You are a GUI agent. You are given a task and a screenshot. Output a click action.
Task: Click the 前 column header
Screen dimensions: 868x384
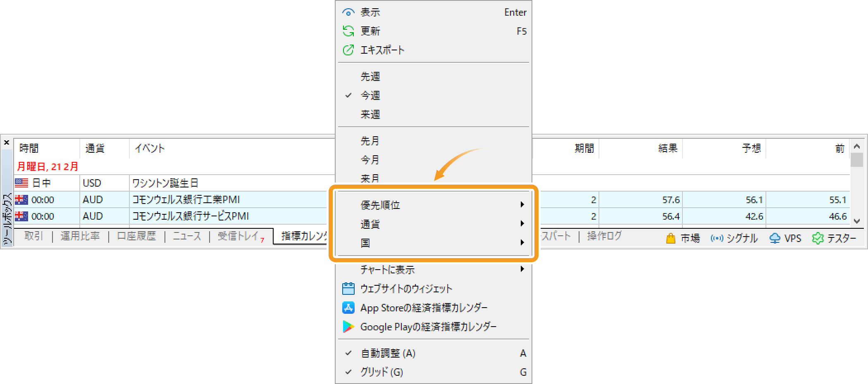[x=808, y=149]
